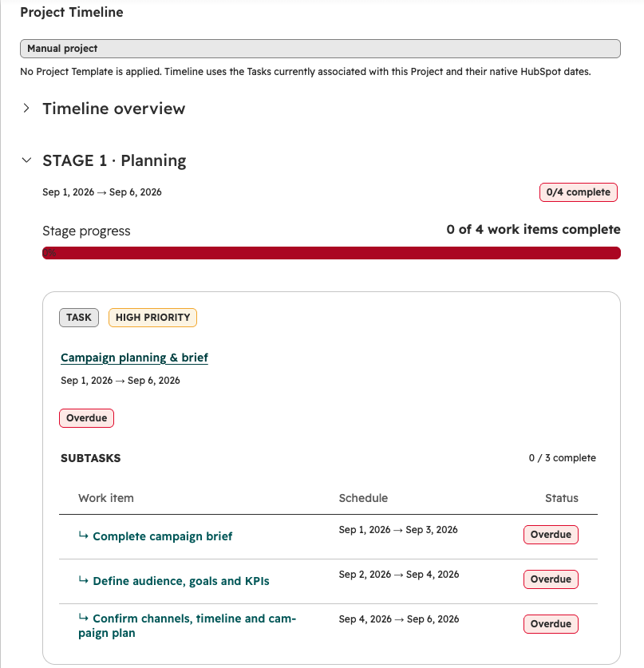The width and height of the screenshot is (644, 668).
Task: Click the Schedule column header
Action: coord(363,498)
